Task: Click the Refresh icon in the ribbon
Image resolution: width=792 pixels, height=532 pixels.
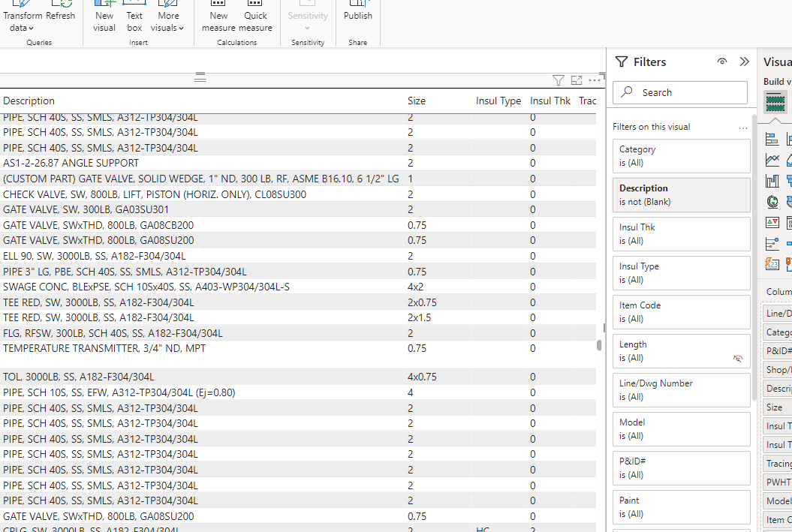Action: click(x=61, y=13)
